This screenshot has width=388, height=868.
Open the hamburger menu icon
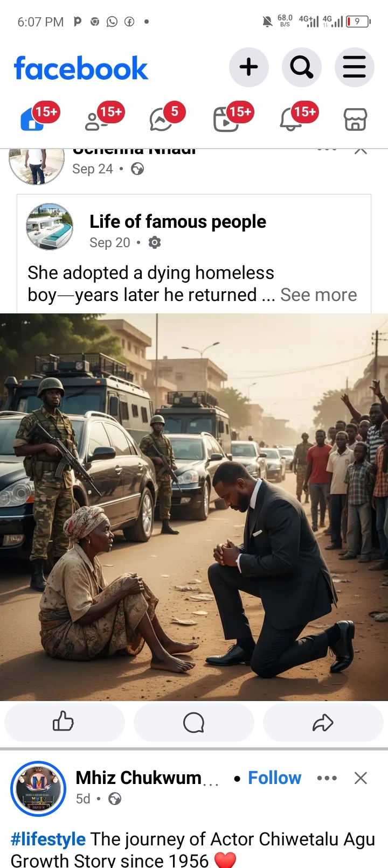pos(354,67)
